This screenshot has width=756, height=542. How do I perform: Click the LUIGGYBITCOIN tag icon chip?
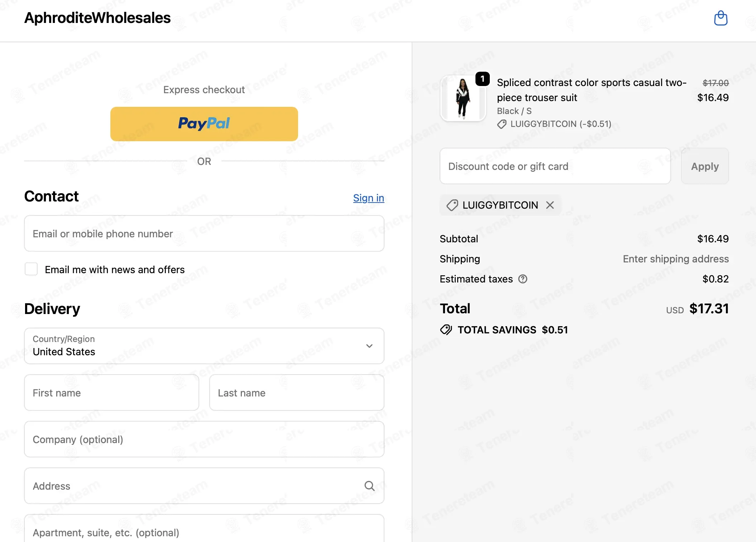point(452,205)
